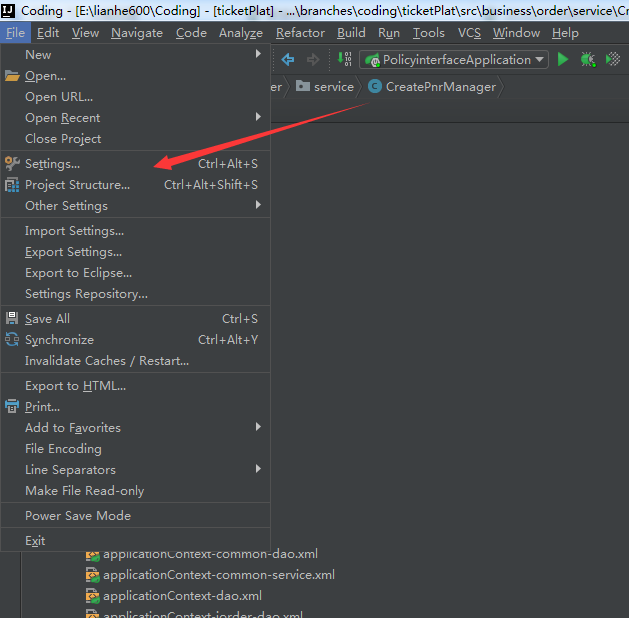
Task: Open the Code menu
Action: coord(191,33)
